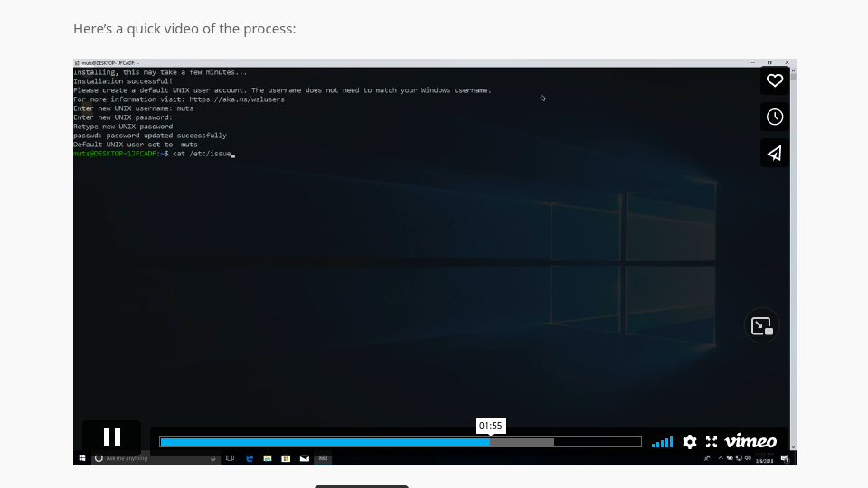Like the video with the heart icon
Screen dimensions: 868x488
pyautogui.click(x=775, y=80)
